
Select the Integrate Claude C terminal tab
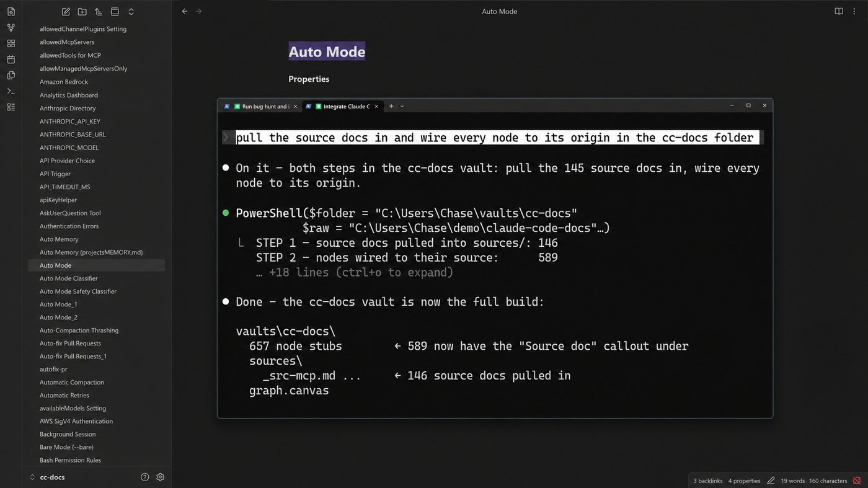[x=342, y=106]
